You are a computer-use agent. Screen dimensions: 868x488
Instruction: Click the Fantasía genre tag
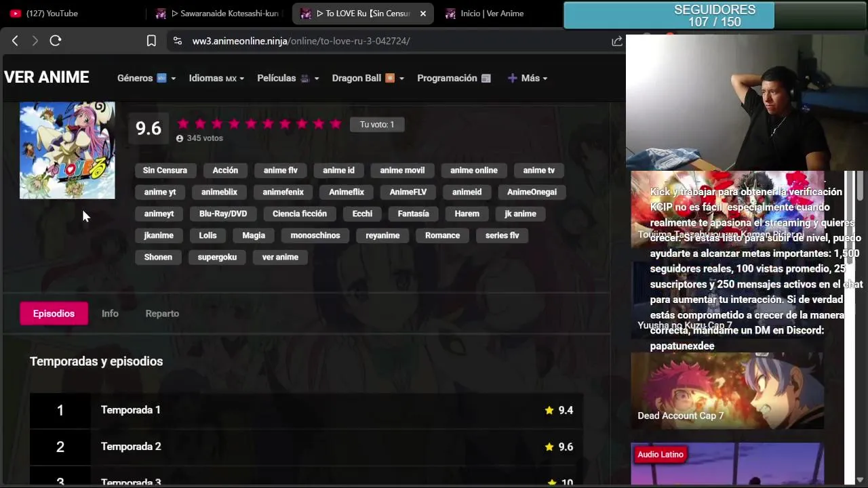(x=414, y=213)
